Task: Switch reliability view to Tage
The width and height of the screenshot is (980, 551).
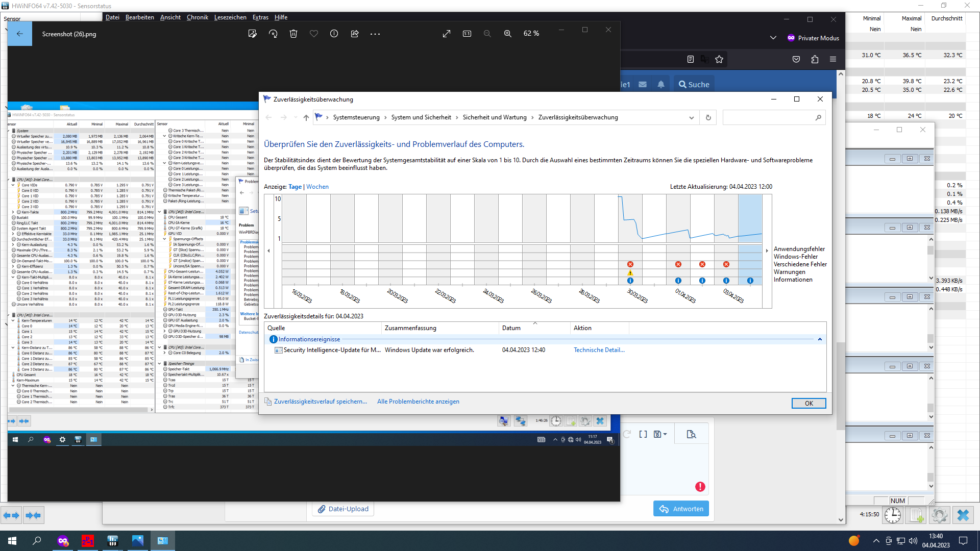Action: (x=295, y=187)
